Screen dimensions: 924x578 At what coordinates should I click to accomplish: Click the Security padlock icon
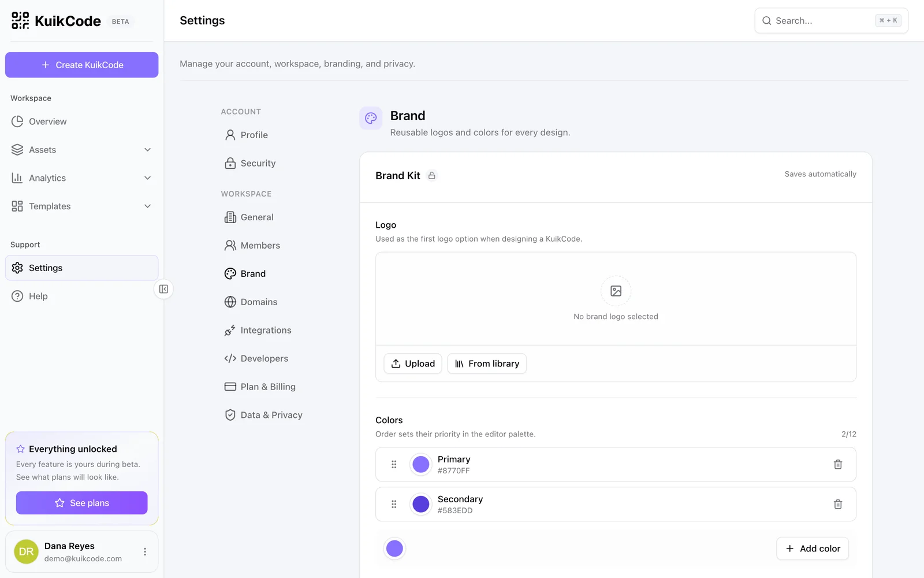pos(230,163)
